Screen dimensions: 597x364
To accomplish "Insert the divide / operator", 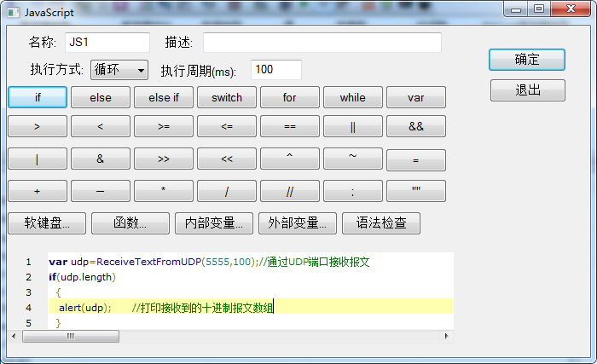I will (227, 191).
